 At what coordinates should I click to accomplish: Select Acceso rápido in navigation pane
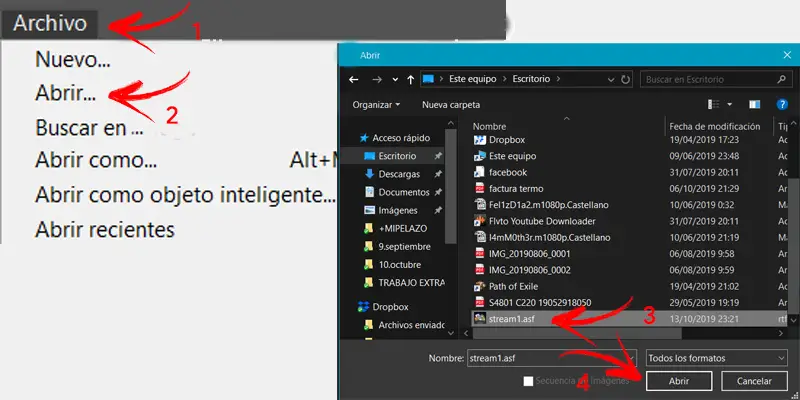[x=401, y=138]
